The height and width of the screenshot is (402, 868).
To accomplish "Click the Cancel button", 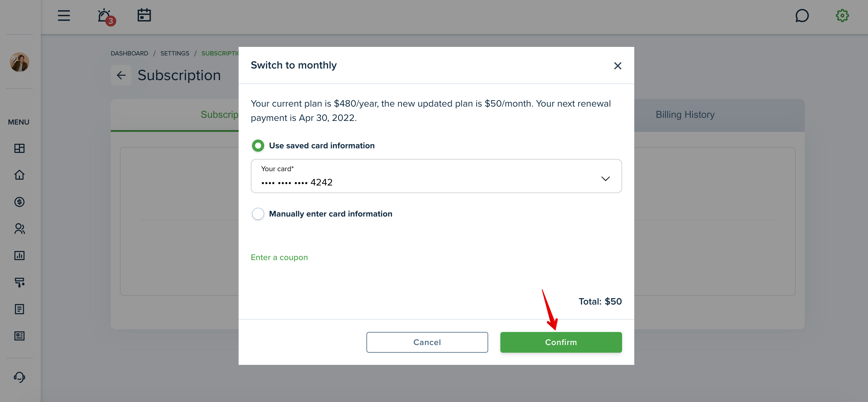I will (427, 342).
